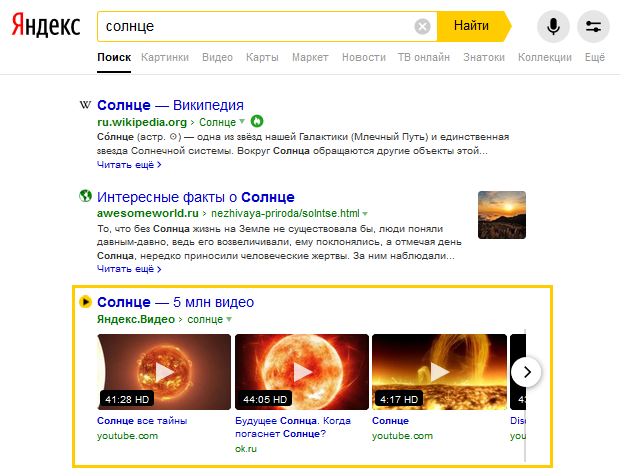The height and width of the screenshot is (472, 620).
Task: Click the ru.wikipedia.org green URL
Action: 142,122
